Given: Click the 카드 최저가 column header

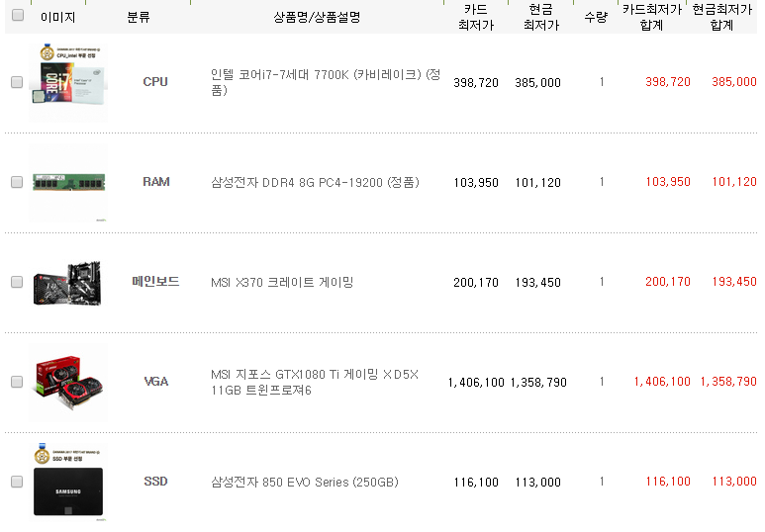Looking at the screenshot, I should (x=476, y=17).
